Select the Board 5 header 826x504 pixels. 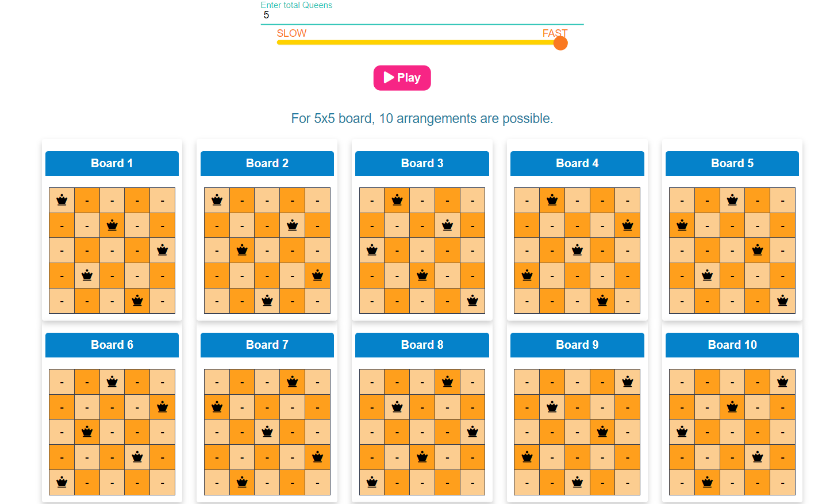[732, 163]
